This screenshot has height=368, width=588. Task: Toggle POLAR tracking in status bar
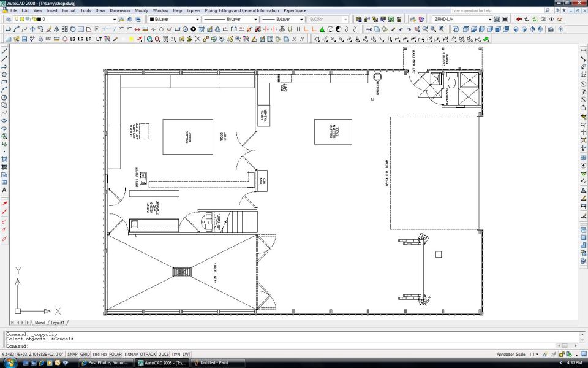tap(116, 354)
